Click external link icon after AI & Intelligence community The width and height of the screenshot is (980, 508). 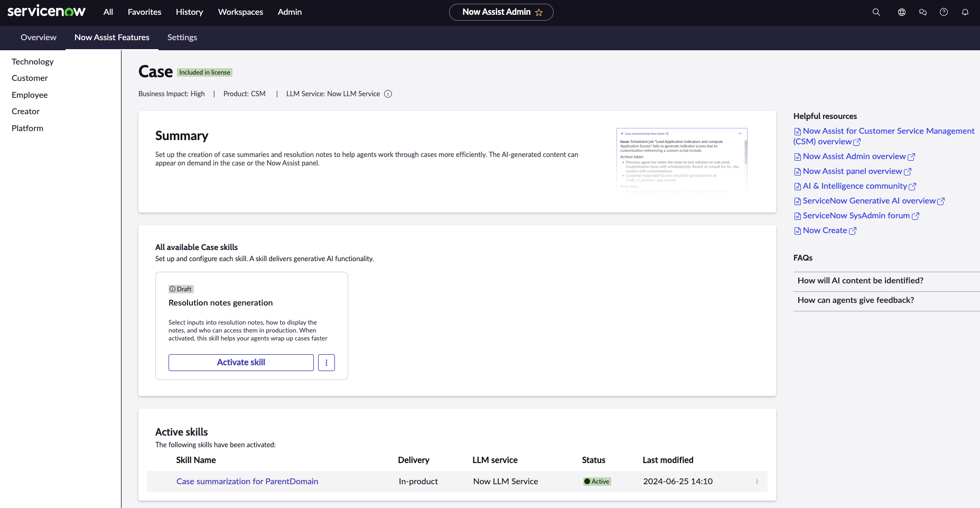tap(912, 187)
